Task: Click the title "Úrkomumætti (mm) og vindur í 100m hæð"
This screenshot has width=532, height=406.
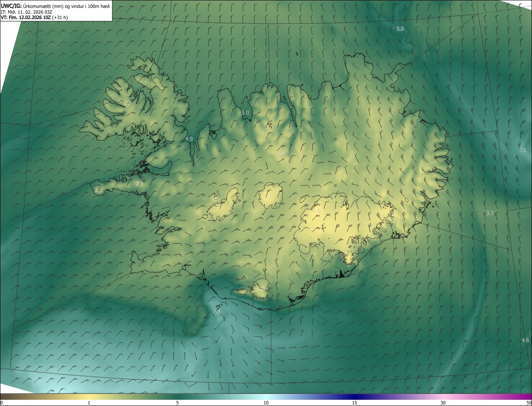Action: tap(66, 6)
